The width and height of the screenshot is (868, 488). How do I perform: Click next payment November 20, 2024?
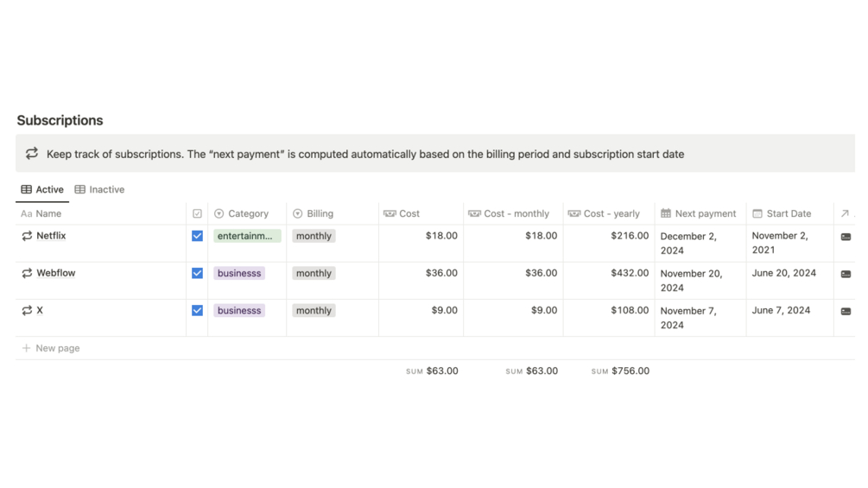[692, 281]
